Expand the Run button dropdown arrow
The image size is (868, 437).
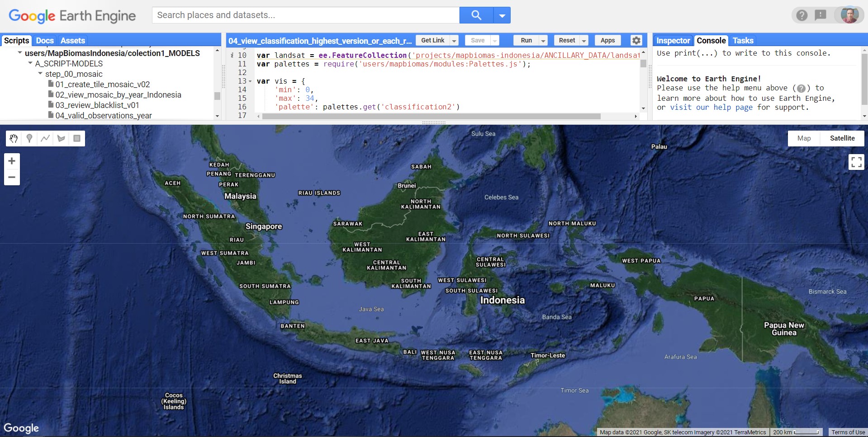point(543,41)
